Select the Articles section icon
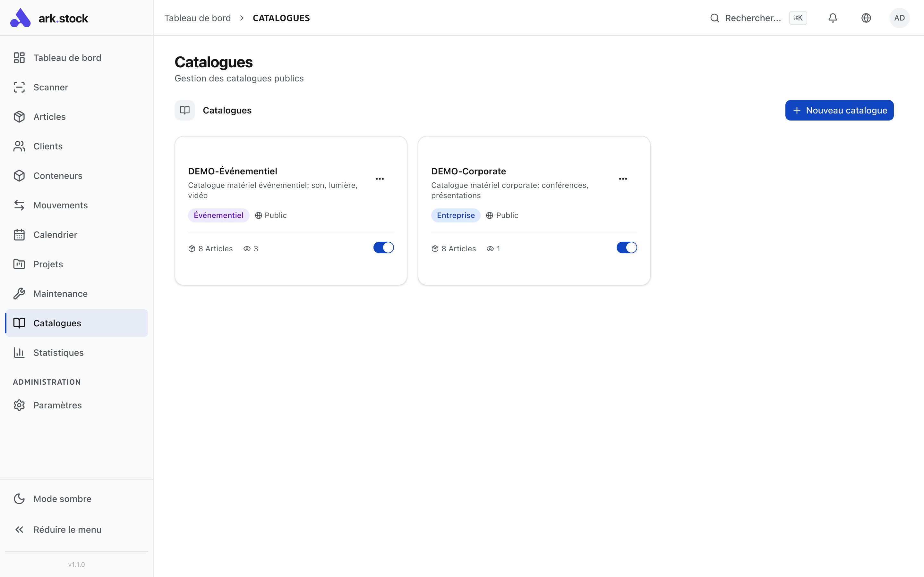 pyautogui.click(x=20, y=116)
